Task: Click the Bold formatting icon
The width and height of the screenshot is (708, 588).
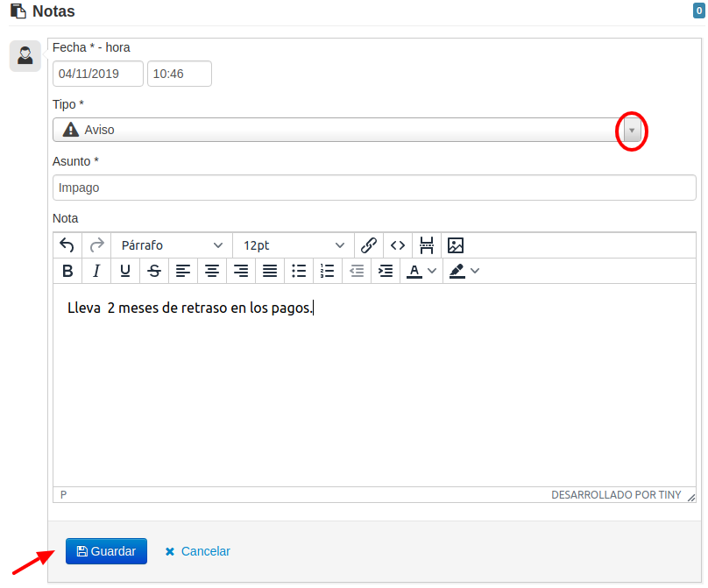Action: click(67, 271)
